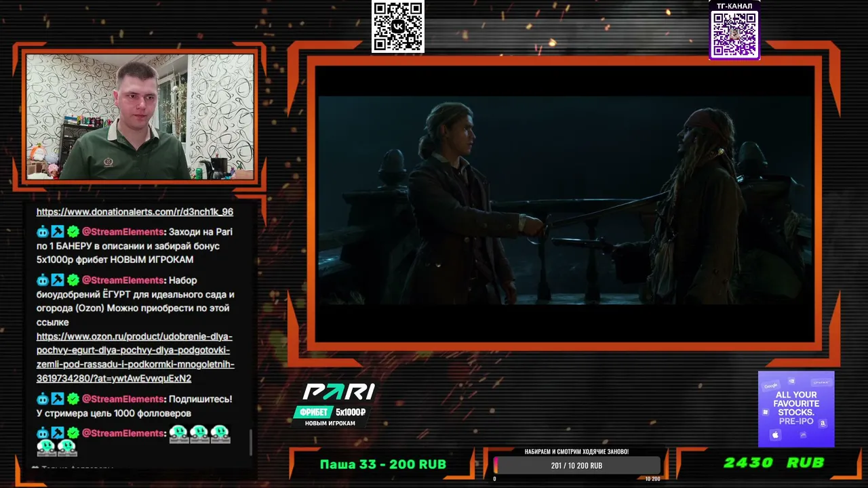Click the '5x1000₽' bonus text
This screenshot has height=488, width=868.
click(351, 412)
